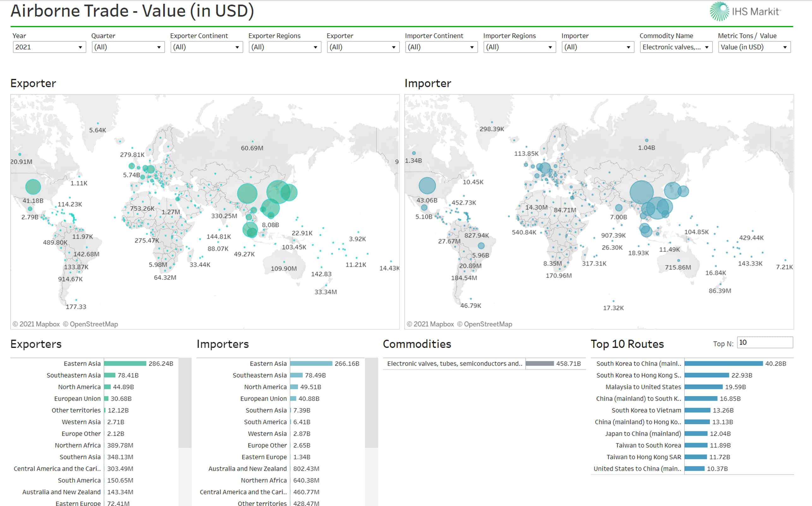812x506 pixels.
Task: Open the Commodity Name dropdown
Action: point(675,47)
